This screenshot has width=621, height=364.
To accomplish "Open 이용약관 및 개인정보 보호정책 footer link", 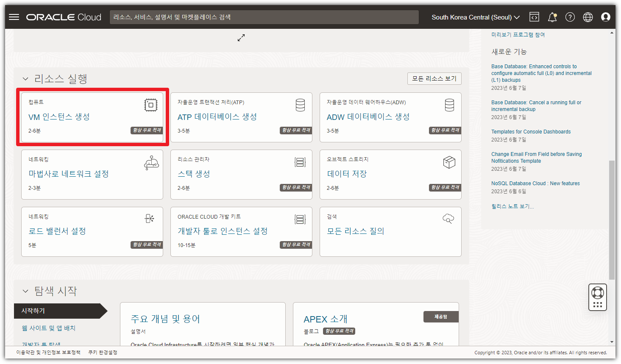I will tap(48, 352).
